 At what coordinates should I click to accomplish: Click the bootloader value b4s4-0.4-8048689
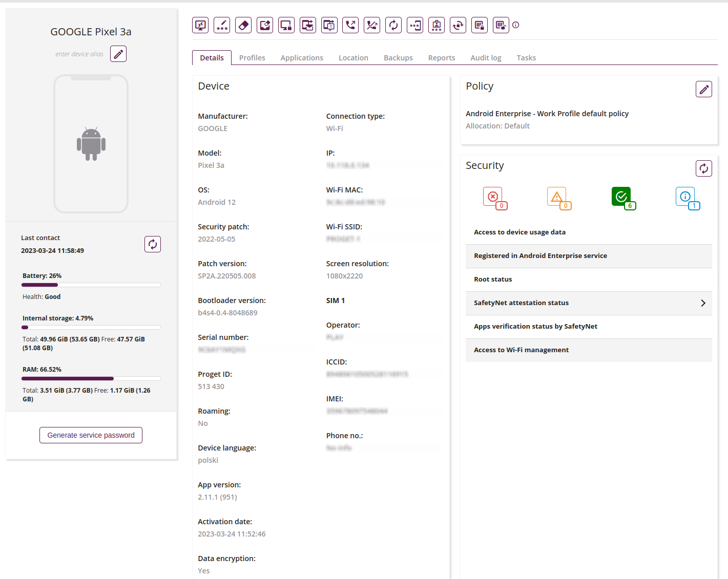[x=227, y=313]
